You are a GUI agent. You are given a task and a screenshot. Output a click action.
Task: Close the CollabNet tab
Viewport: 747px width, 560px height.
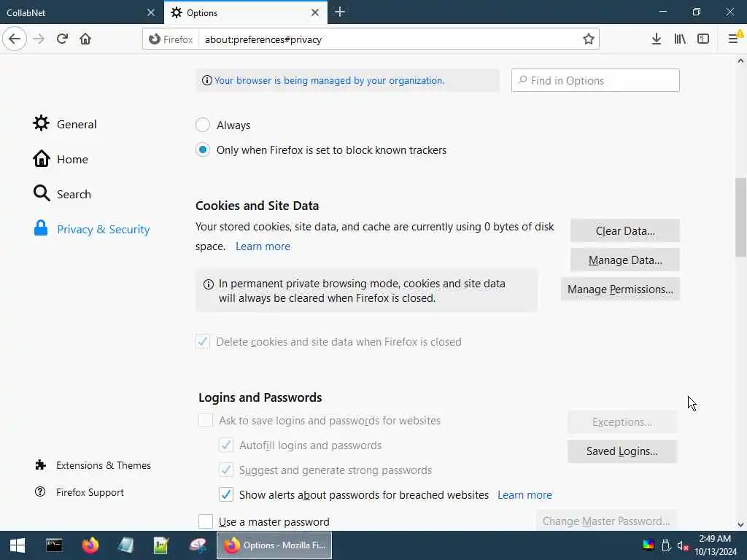tap(151, 12)
